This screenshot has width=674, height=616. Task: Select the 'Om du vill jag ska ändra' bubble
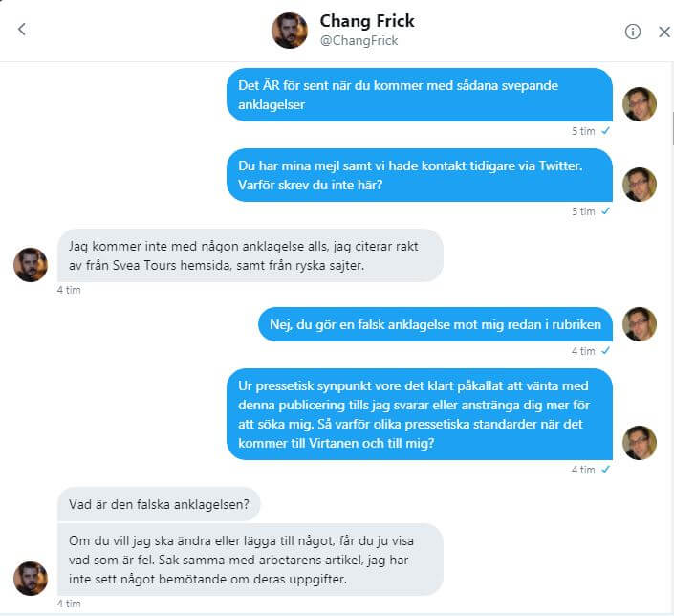coord(250,559)
